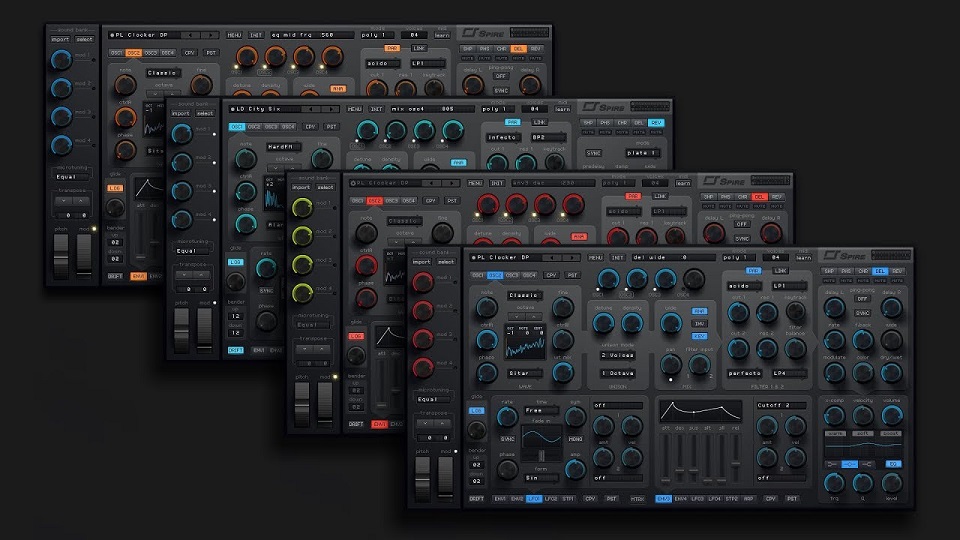Click transpose up arrow in LD City Six window
Viewport: 960px width, 540px height.
point(201,275)
